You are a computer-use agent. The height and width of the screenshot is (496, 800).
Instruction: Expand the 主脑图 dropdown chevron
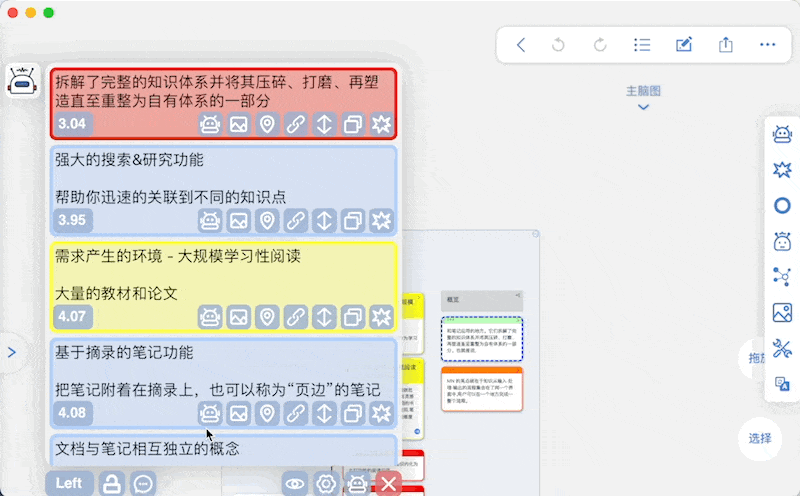coord(643,107)
